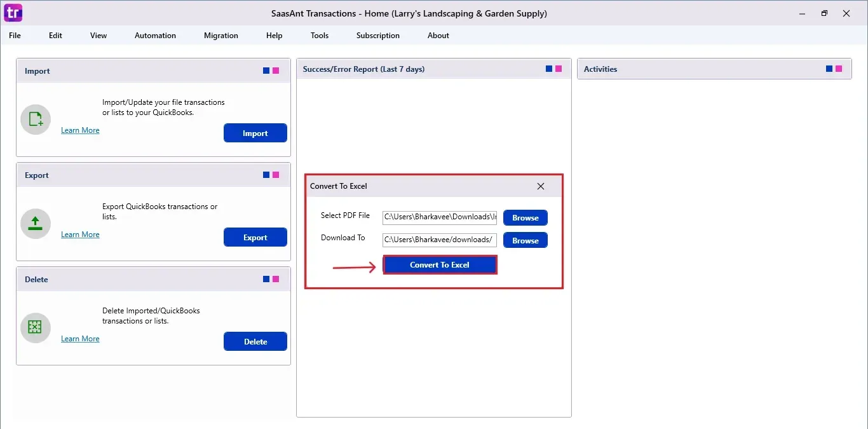Image resolution: width=868 pixels, height=429 pixels.
Task: Click pink square in Import panel header
Action: point(276,71)
